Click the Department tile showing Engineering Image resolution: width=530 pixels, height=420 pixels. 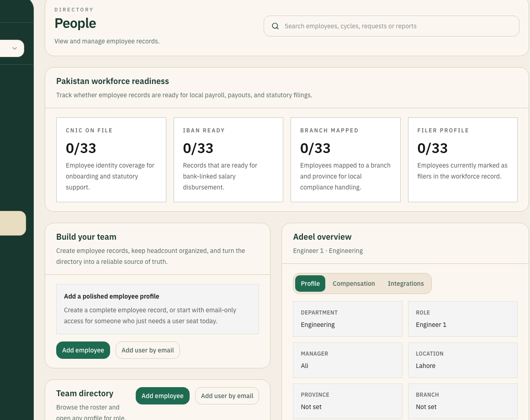(x=348, y=319)
